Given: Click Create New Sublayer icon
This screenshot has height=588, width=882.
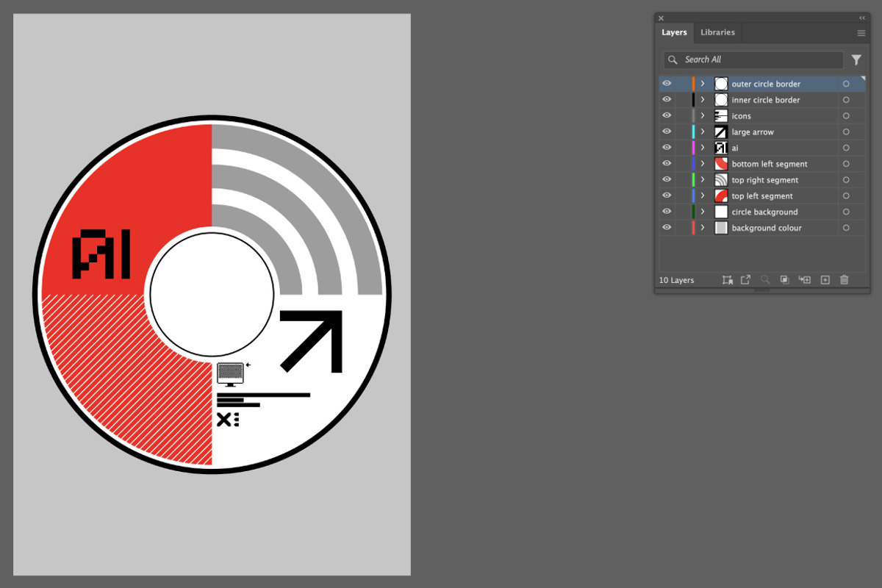Looking at the screenshot, I should click(805, 280).
